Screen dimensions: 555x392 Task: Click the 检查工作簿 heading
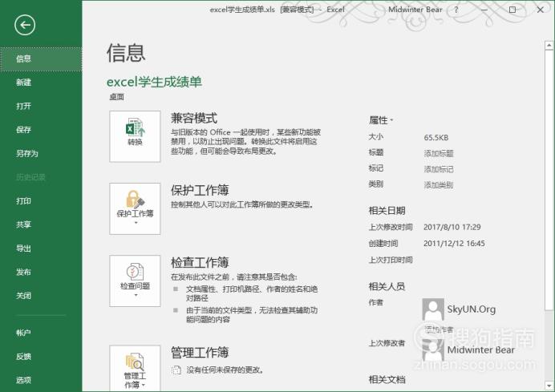200,262
